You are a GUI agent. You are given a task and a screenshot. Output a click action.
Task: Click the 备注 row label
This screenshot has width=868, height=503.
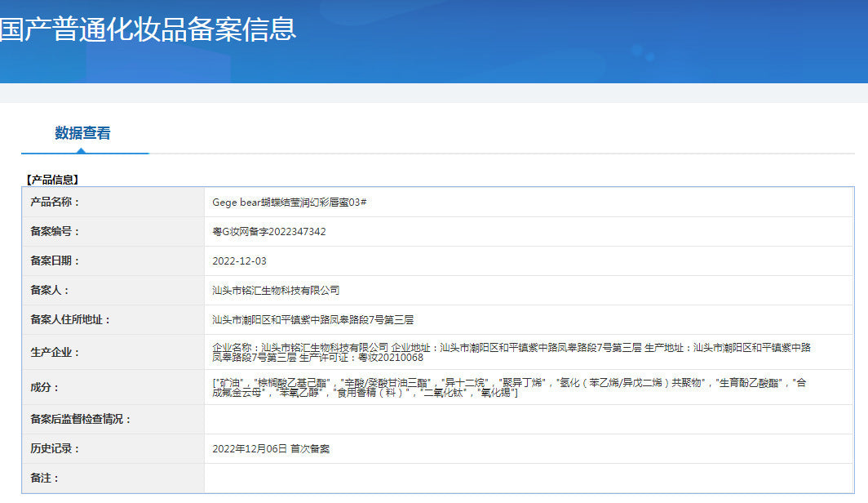click(x=45, y=478)
